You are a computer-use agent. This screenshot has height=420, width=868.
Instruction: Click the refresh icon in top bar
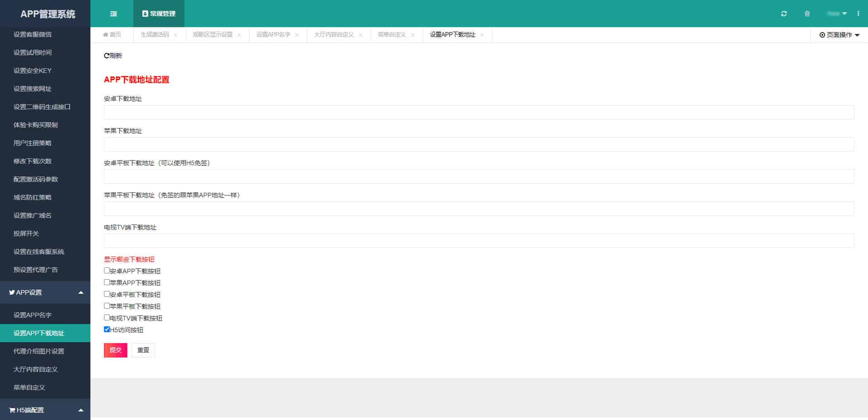pyautogui.click(x=784, y=14)
